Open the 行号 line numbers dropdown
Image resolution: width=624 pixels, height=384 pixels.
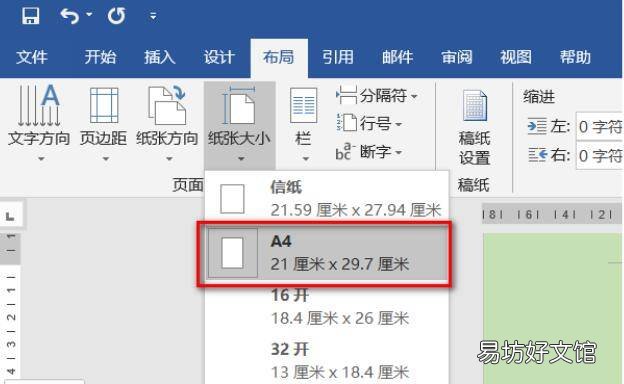point(398,124)
